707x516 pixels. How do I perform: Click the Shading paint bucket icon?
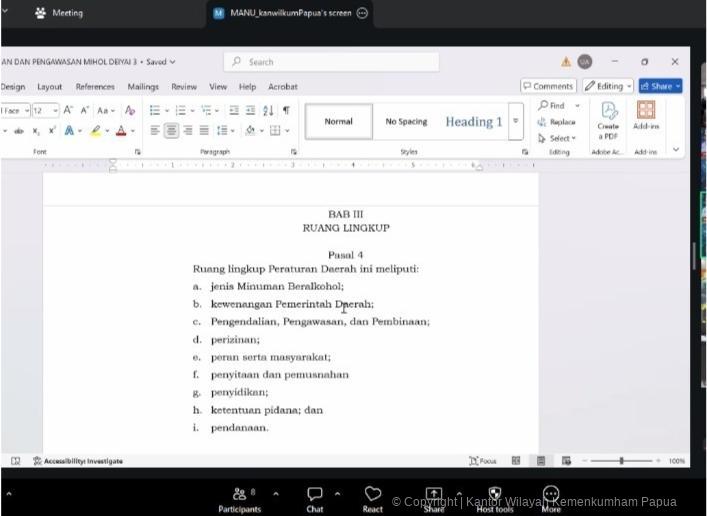pos(251,131)
